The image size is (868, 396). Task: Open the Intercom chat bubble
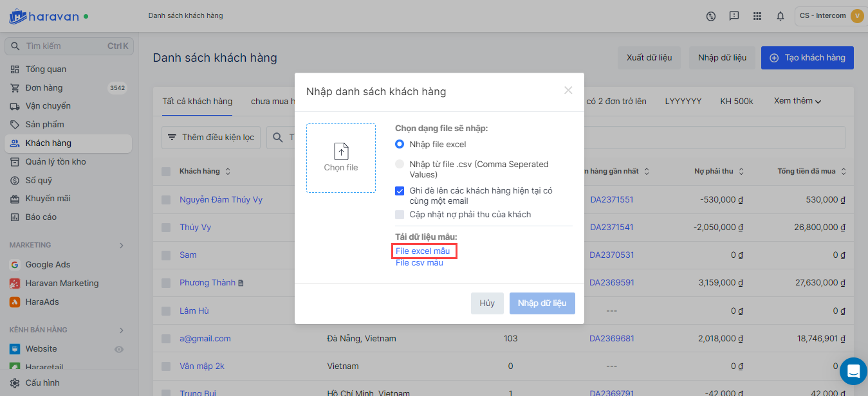(853, 371)
